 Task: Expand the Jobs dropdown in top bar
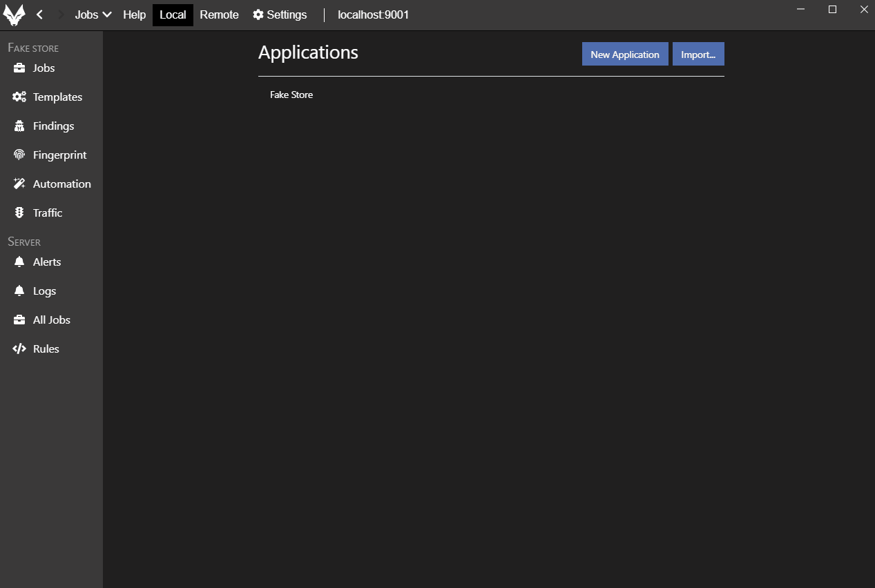pyautogui.click(x=93, y=14)
